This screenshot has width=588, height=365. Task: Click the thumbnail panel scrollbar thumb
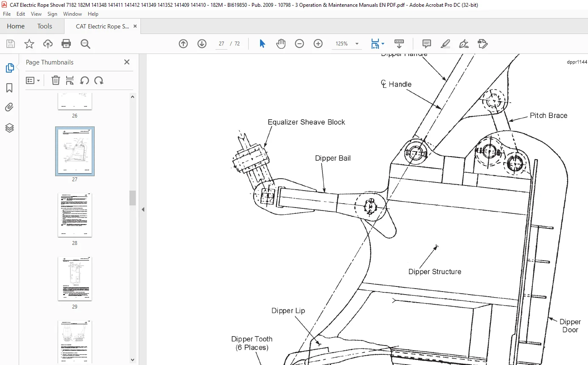coord(132,198)
